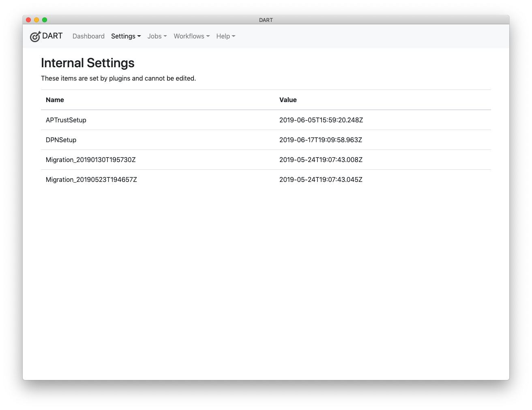Expand the Help dropdown
532x410 pixels.
[225, 36]
